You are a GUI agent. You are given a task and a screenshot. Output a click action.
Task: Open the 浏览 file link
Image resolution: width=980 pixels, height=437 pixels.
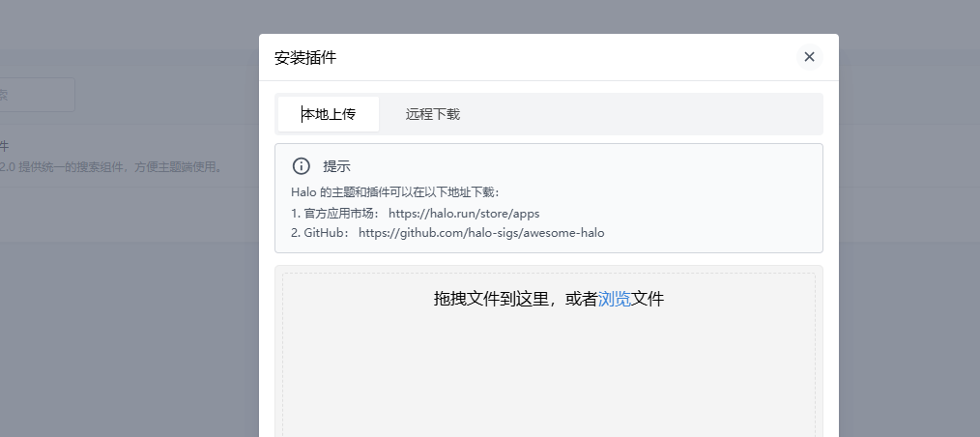(x=614, y=299)
